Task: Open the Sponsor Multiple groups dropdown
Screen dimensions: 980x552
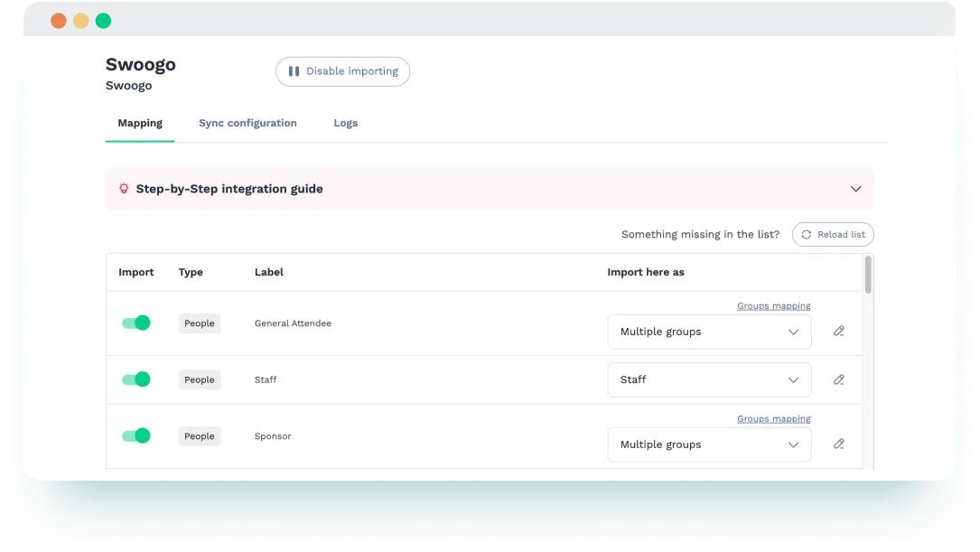Action: point(709,444)
